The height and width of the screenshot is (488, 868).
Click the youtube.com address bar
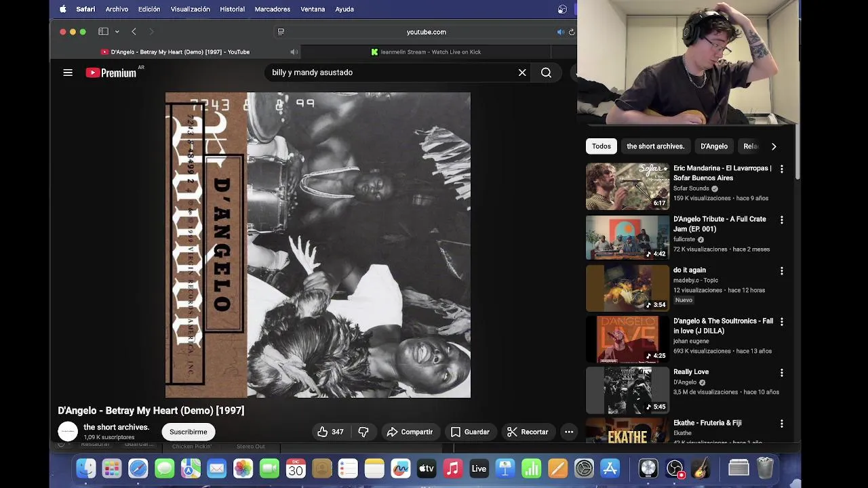[x=426, y=32]
